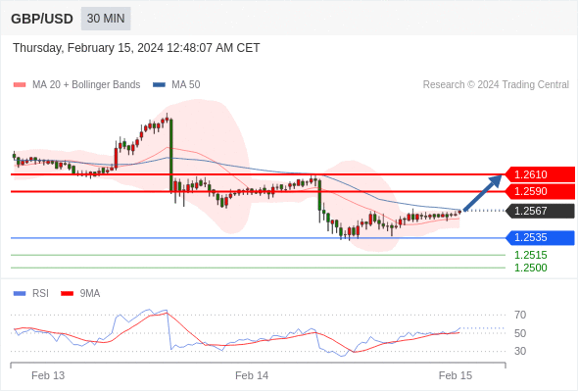Click the MA 20 + Bollinger Bands legend swatch

coord(20,85)
